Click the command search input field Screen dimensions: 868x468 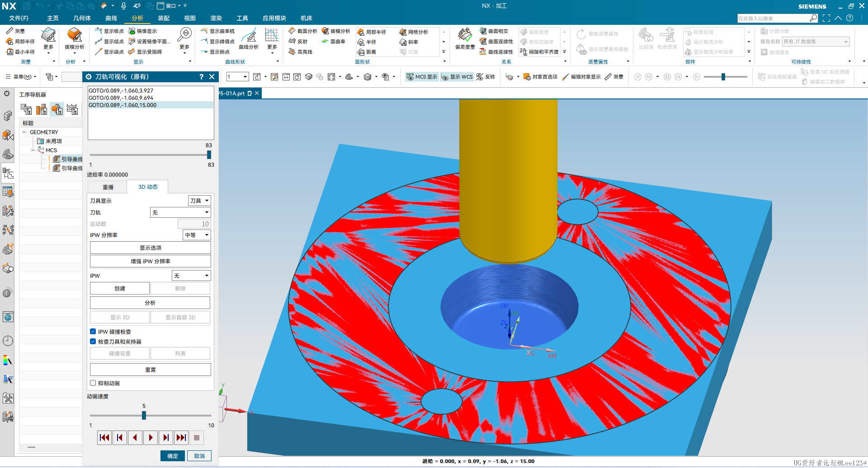tap(773, 18)
